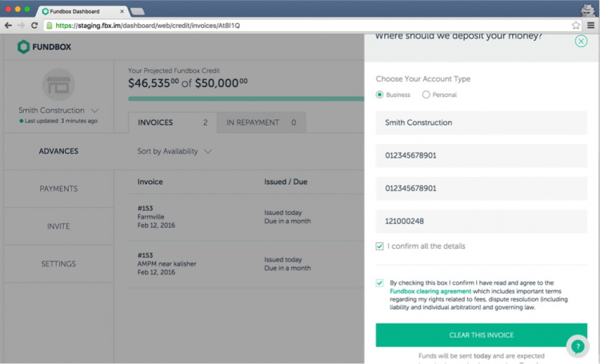Toggle the clearing agreement checkbox
600x364 pixels.
(379, 283)
